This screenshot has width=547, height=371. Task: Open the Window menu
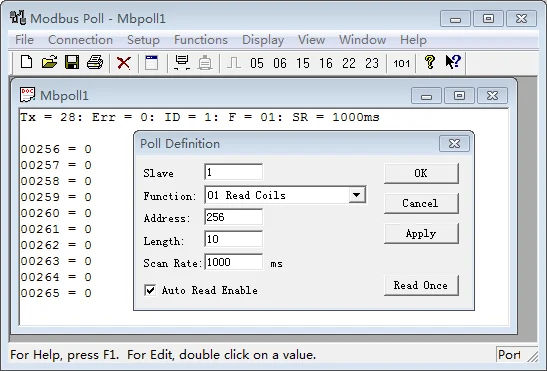click(x=362, y=40)
